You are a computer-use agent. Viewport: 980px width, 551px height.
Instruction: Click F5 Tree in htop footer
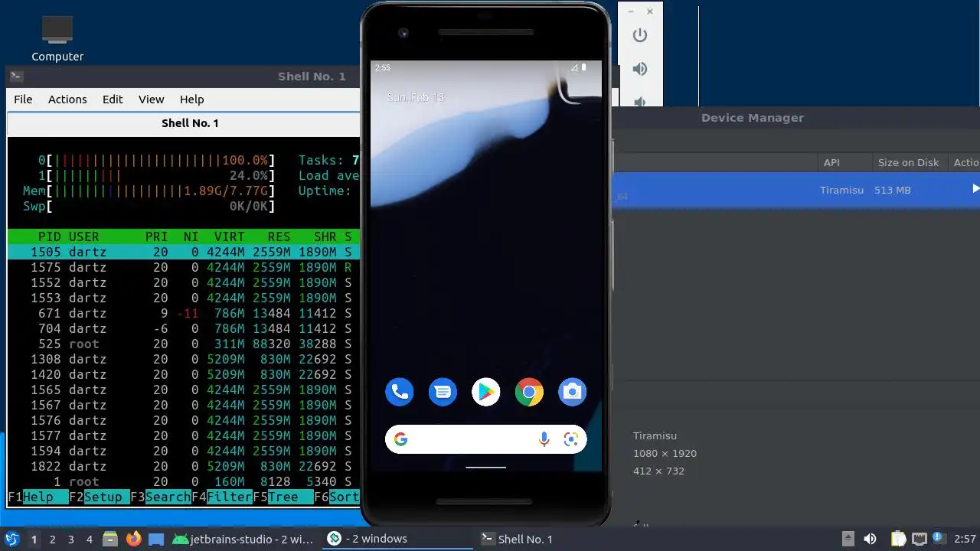click(283, 497)
